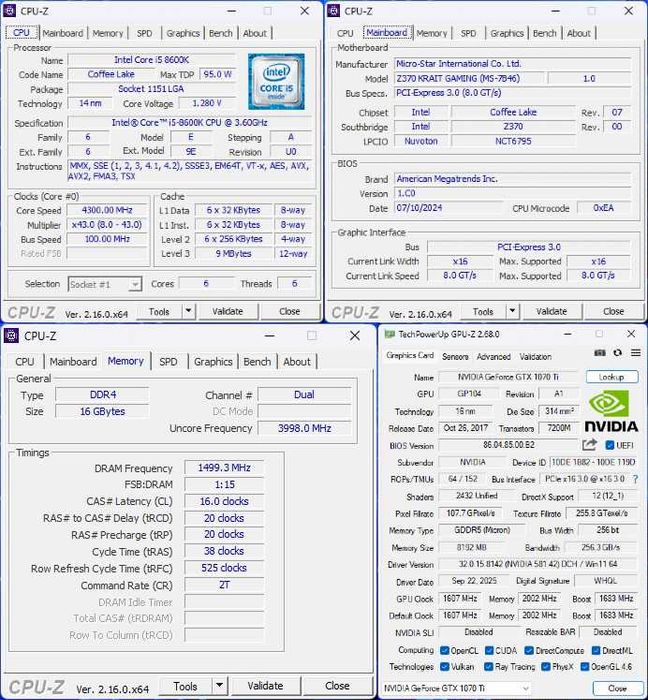Click the Close button in GPU-Z

click(617, 688)
